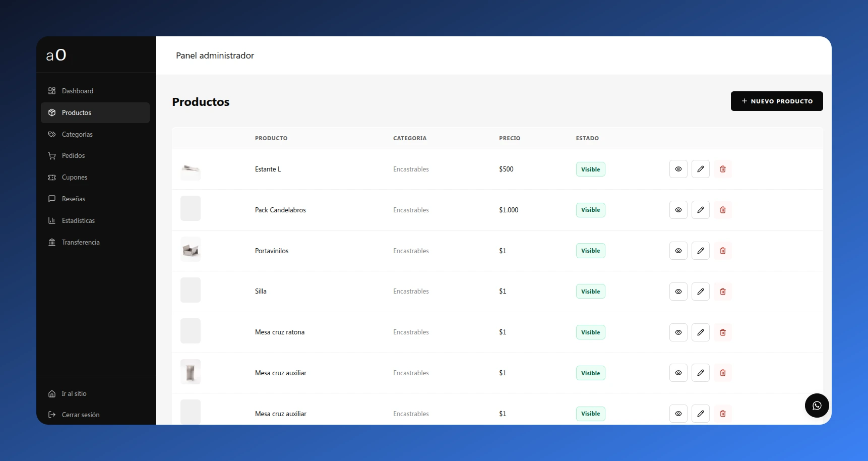The width and height of the screenshot is (868, 461).
Task: Edit Mesa cruz auxiliar with thumbnail
Action: point(700,373)
